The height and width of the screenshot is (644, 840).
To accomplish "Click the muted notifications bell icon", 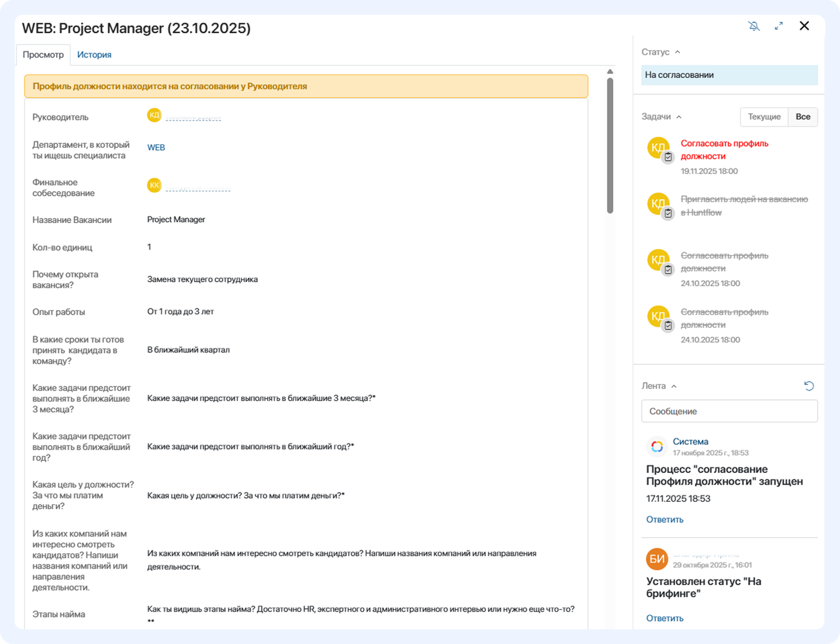I will coord(754,26).
